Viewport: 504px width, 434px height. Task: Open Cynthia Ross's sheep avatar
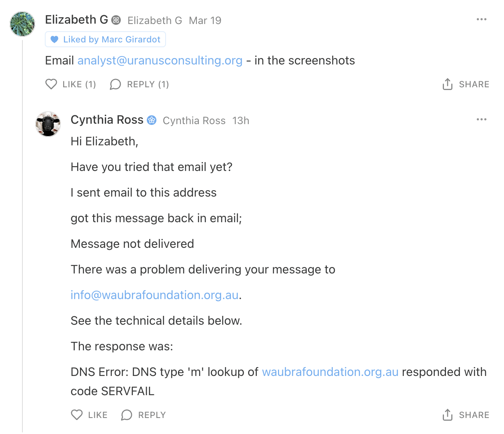pos(48,124)
